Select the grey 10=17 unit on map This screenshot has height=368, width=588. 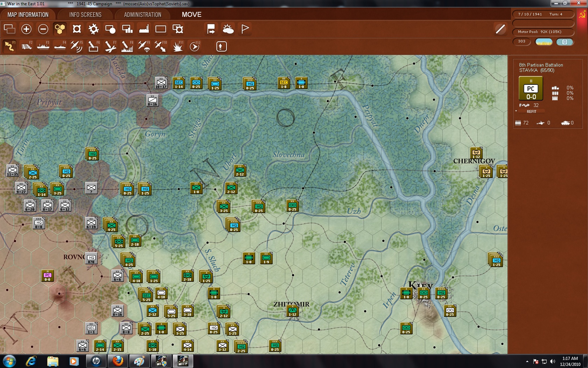point(161,83)
